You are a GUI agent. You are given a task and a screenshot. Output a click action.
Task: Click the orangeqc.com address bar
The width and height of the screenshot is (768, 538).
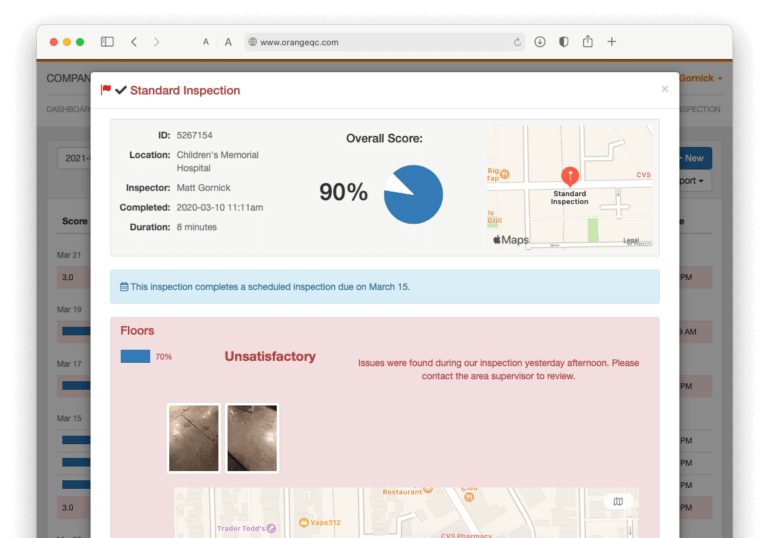coord(380,42)
